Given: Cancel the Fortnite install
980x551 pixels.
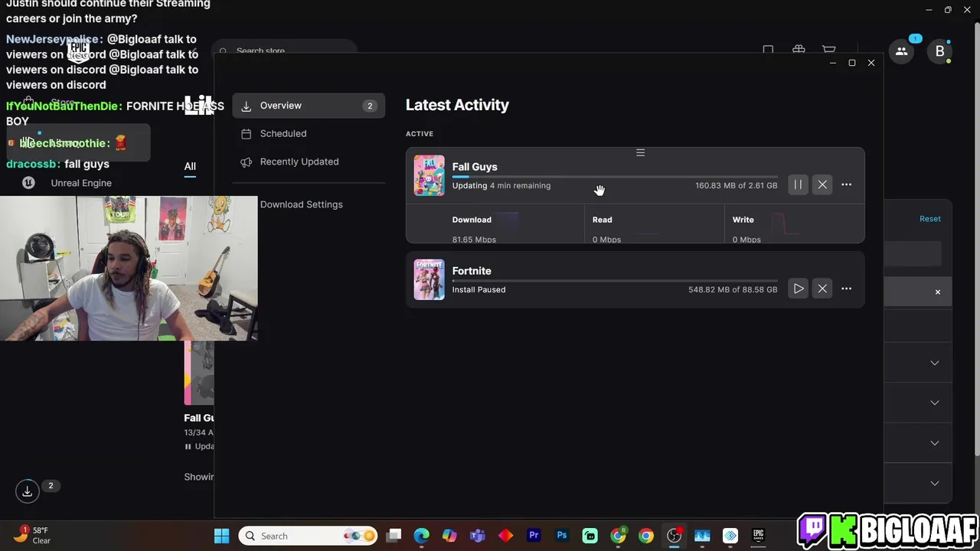Looking at the screenshot, I should 822,289.
